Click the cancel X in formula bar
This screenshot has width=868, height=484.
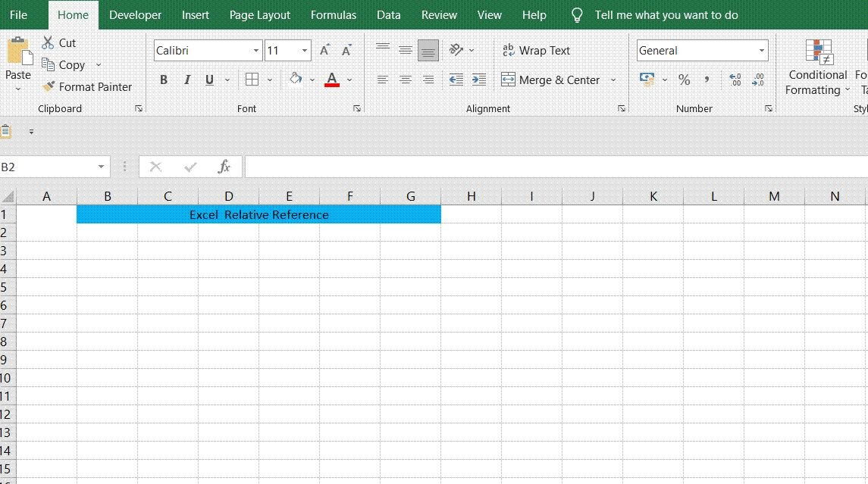155,167
